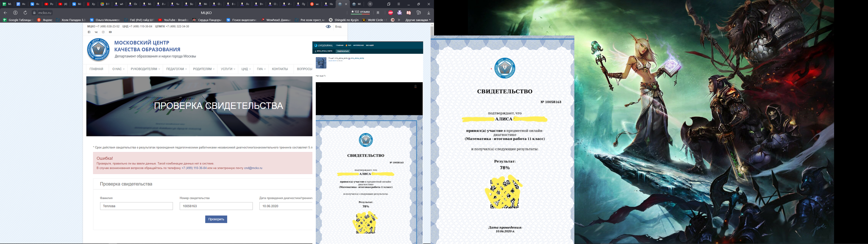Open the browser hamburger menu
The height and width of the screenshot is (244, 868).
pos(398,4)
